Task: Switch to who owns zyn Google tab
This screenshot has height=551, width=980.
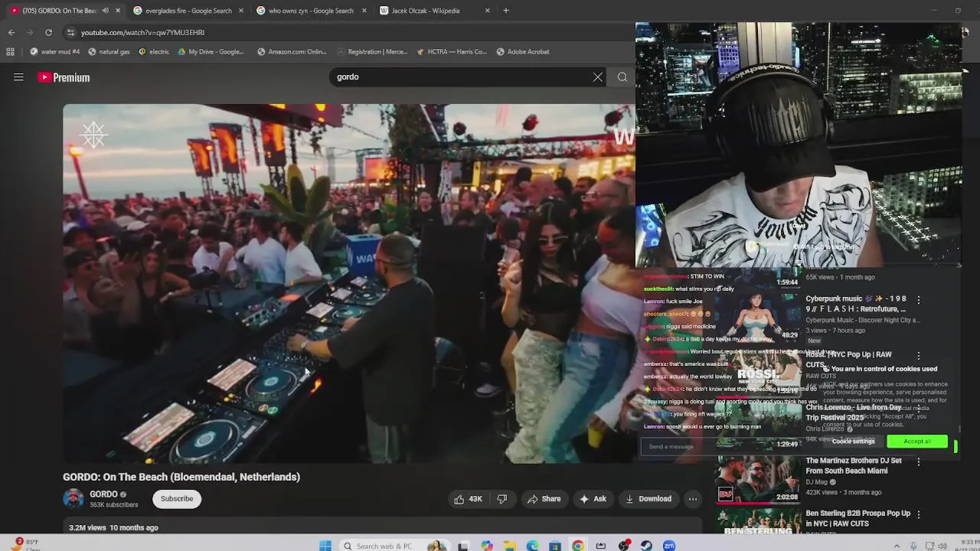Action: coord(311,11)
